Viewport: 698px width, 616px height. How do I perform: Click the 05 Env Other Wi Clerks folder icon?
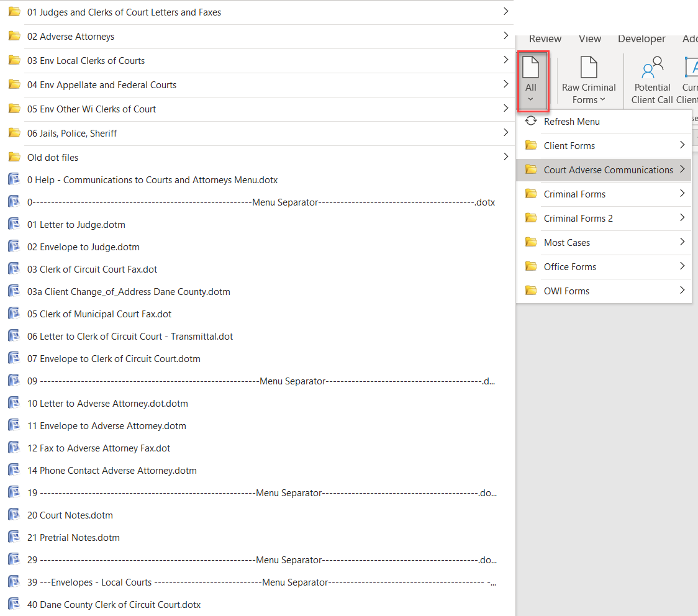click(x=15, y=109)
